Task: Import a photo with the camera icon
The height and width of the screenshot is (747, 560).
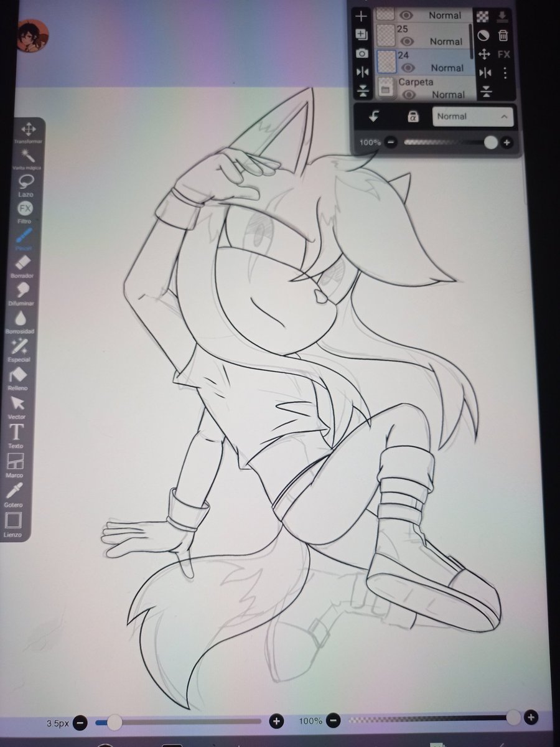Action: point(362,54)
